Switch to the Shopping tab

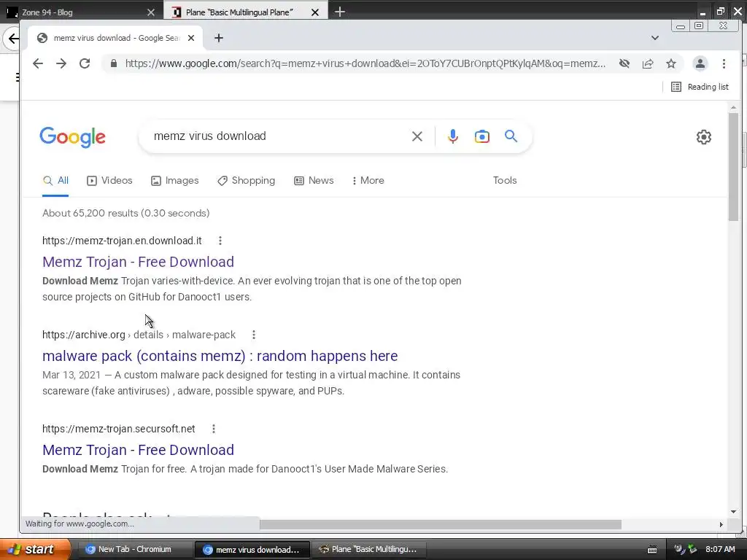click(247, 181)
